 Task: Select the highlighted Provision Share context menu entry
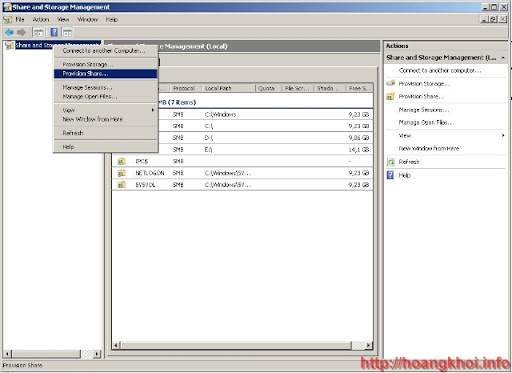[x=105, y=74]
